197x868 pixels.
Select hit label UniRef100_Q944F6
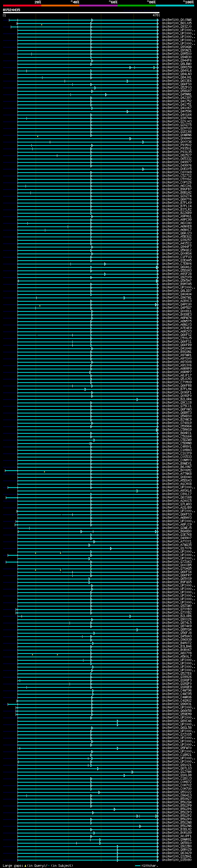(x=177, y=61)
